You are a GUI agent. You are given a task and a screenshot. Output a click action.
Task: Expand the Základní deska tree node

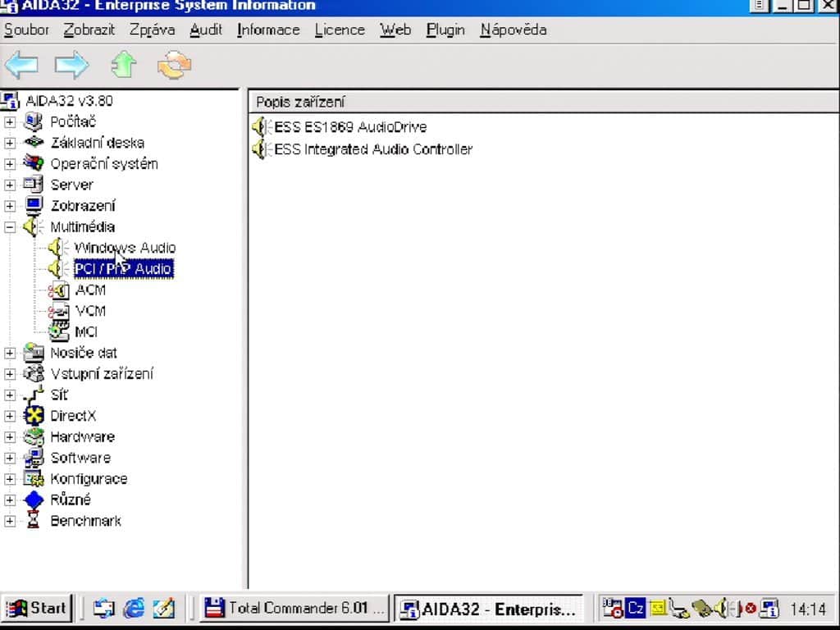10,143
